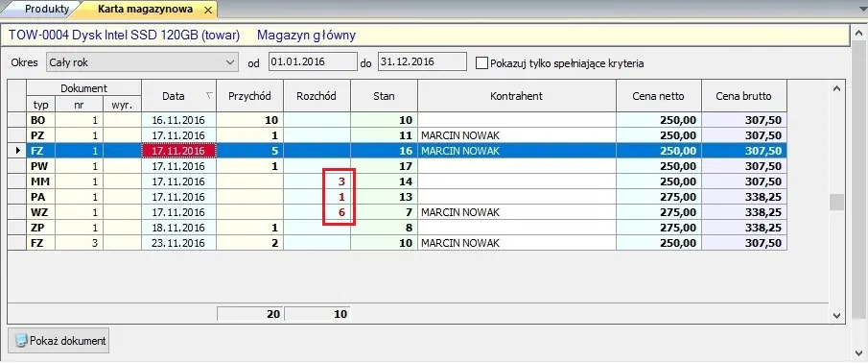Screen dimensions: 868x363
Task: Click the Pokaż dokument button
Action: click(x=59, y=340)
